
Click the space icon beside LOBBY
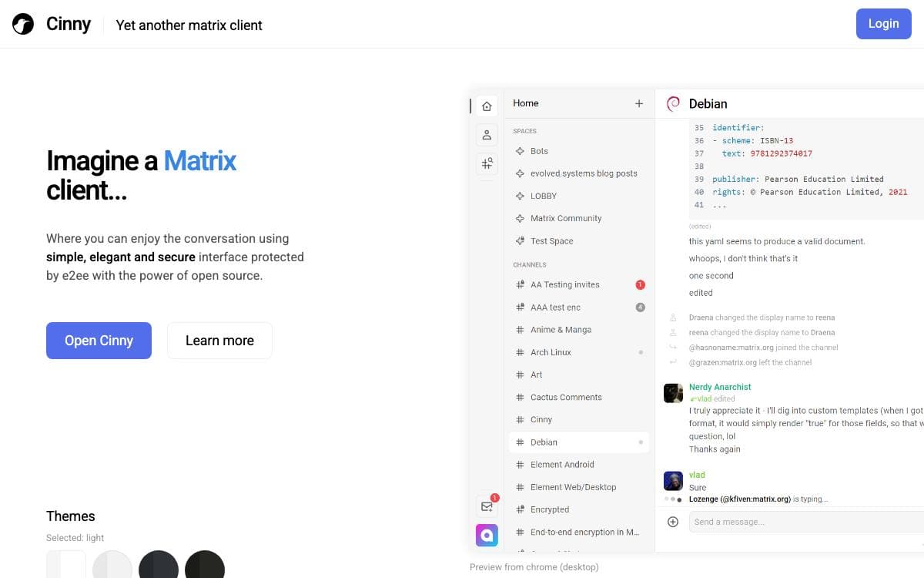tap(520, 196)
